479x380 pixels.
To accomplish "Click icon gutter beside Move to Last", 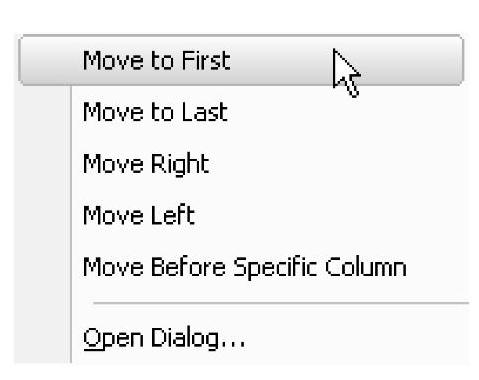I will (x=43, y=112).
